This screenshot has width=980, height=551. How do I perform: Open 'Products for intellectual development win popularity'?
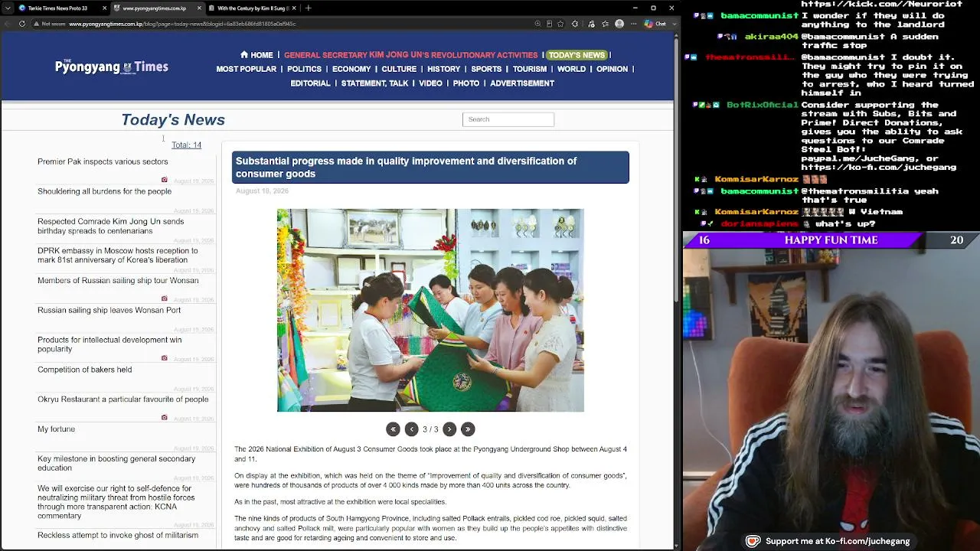(109, 344)
